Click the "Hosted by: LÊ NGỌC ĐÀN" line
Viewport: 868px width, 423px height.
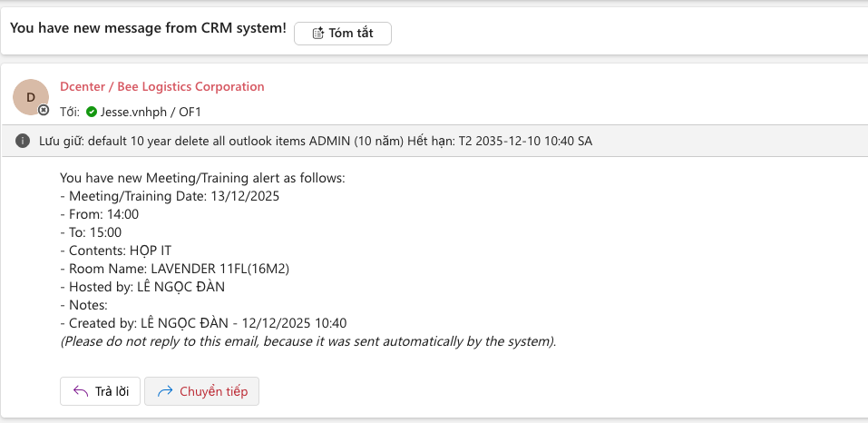(x=141, y=287)
